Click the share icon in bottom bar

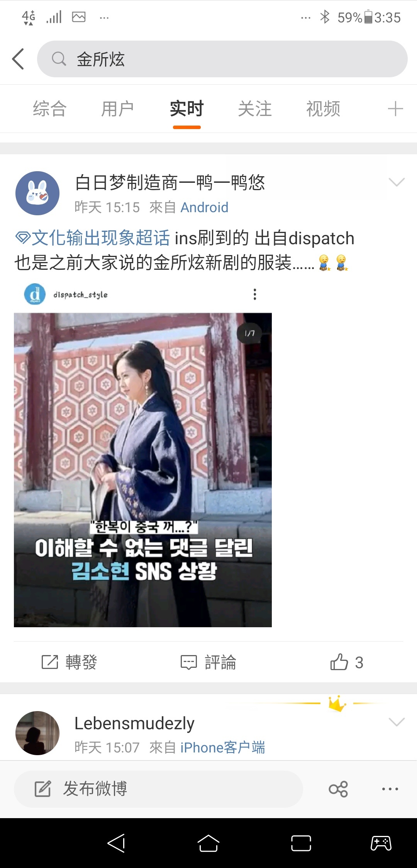point(339,789)
